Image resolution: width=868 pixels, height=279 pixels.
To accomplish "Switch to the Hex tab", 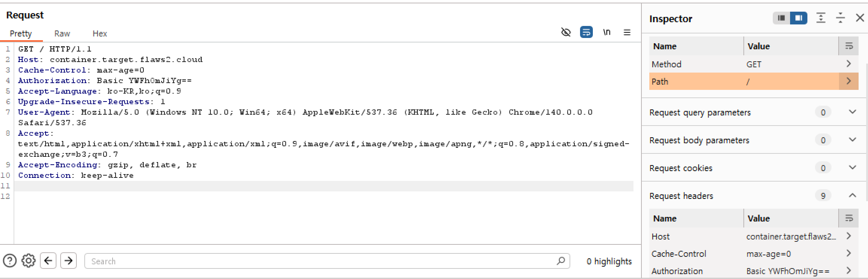I will coord(100,33).
